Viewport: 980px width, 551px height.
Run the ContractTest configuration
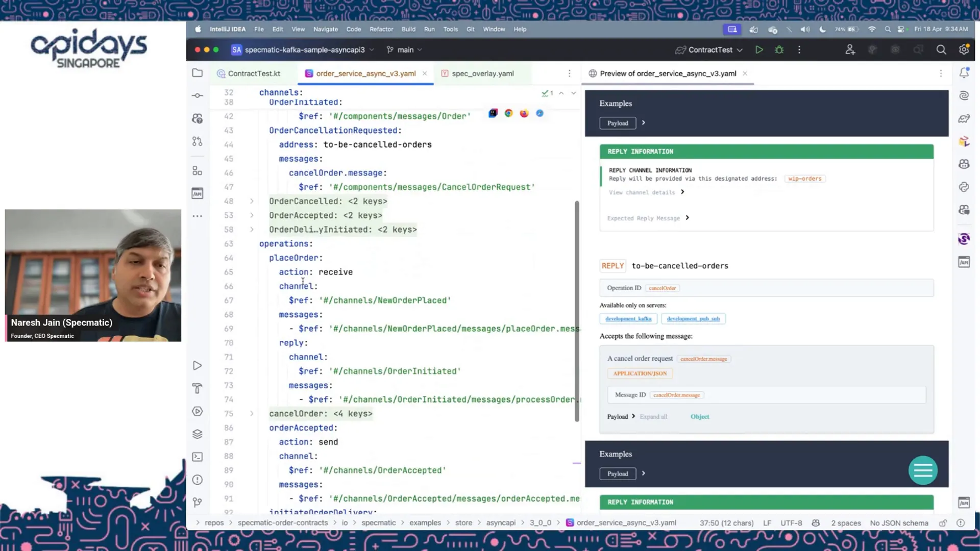759,49
